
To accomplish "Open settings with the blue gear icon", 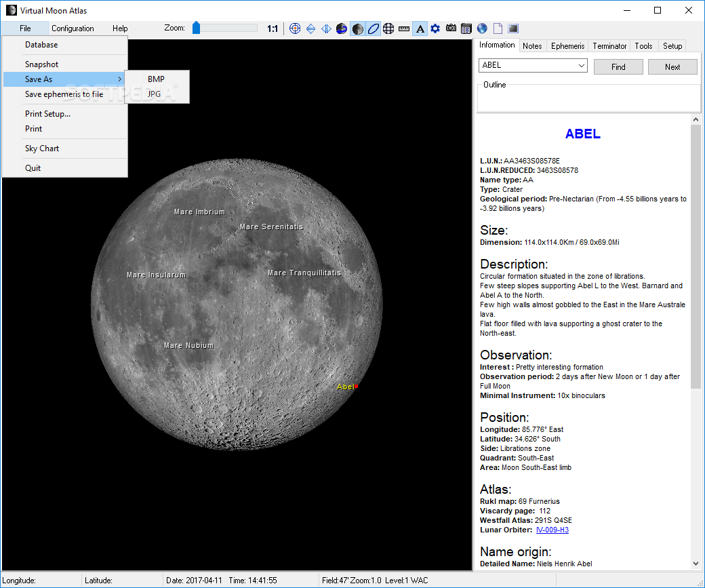I will (x=435, y=28).
